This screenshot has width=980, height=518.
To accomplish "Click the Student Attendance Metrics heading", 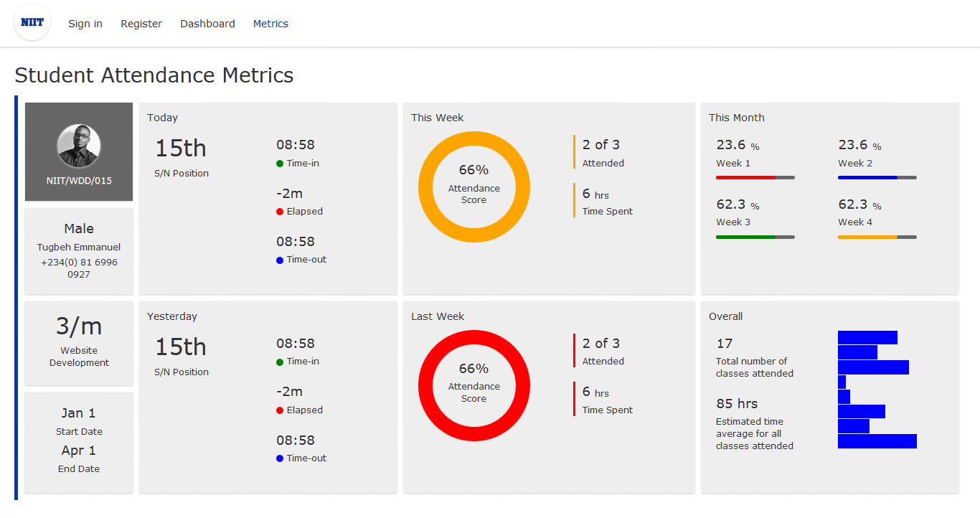I will [x=154, y=75].
